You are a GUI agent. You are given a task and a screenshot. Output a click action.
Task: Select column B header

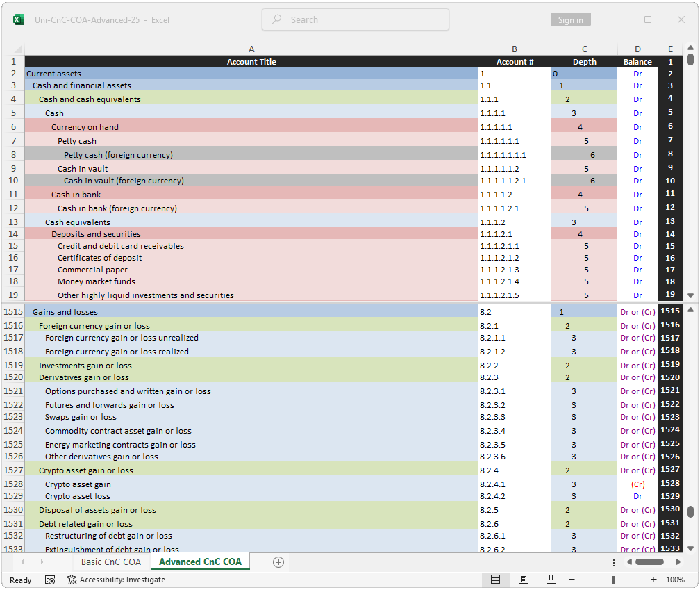515,49
